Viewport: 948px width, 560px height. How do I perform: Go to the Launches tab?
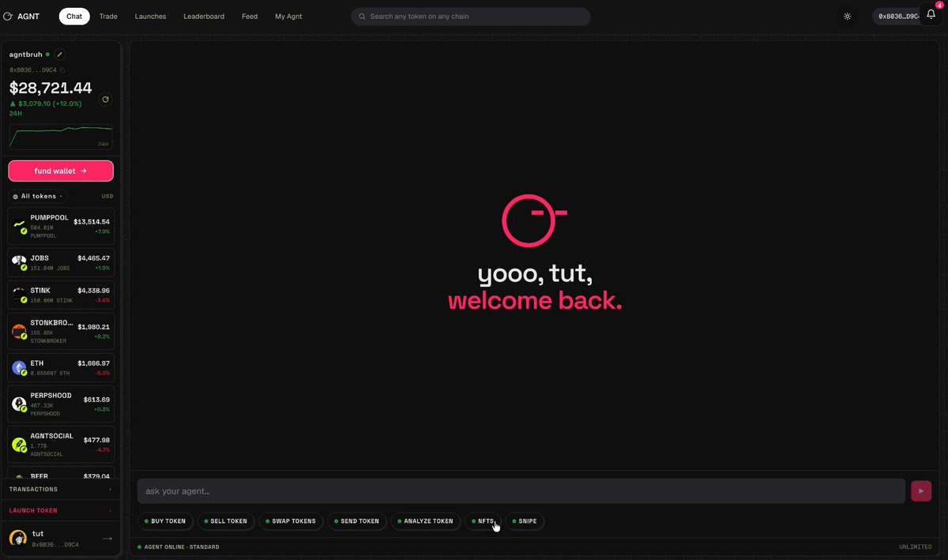[x=150, y=16]
